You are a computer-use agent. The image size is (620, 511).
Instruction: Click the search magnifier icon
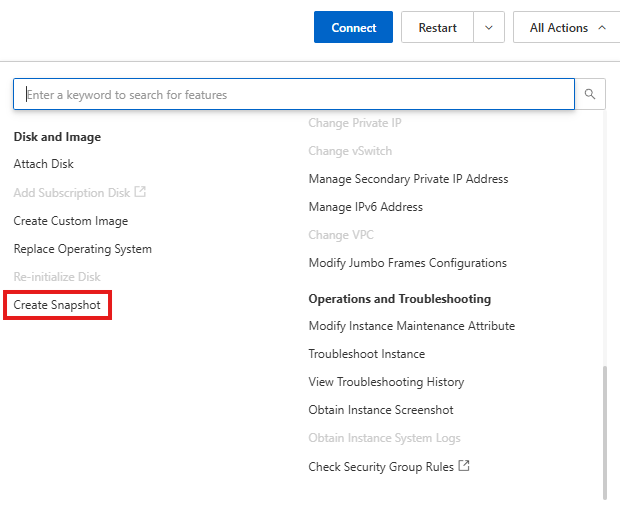[590, 95]
